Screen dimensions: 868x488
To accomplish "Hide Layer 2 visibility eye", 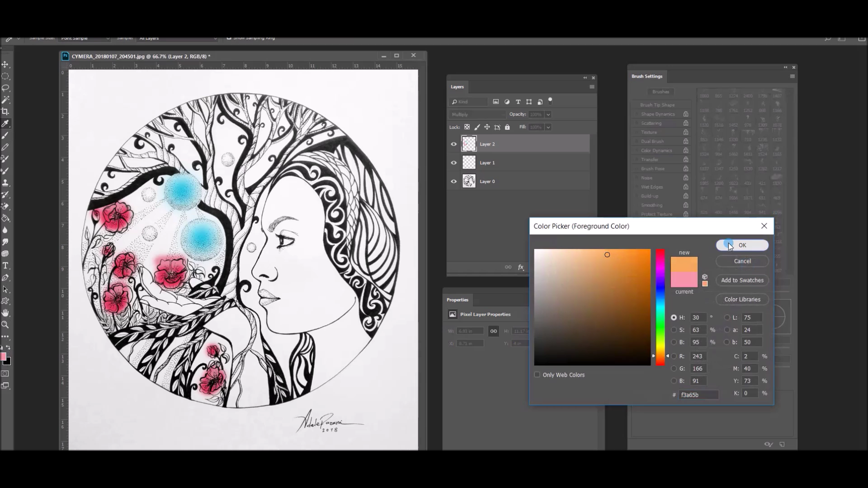I will click(454, 144).
